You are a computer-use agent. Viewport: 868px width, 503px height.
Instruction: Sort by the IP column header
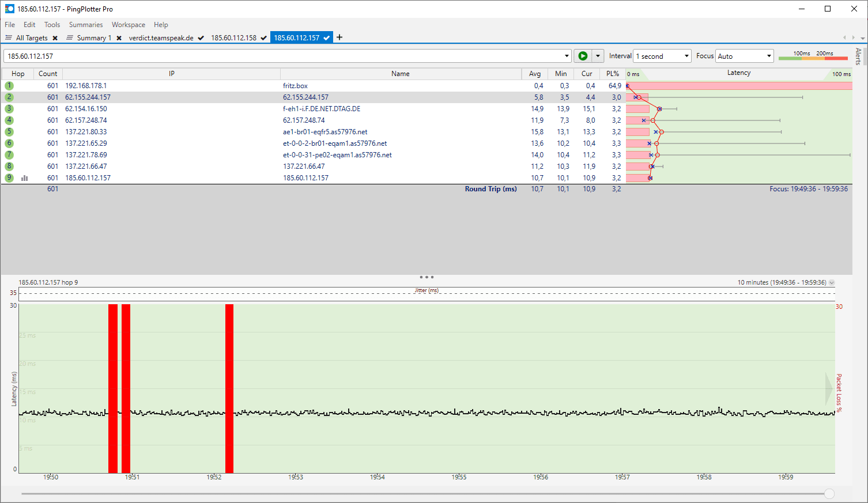(x=171, y=74)
